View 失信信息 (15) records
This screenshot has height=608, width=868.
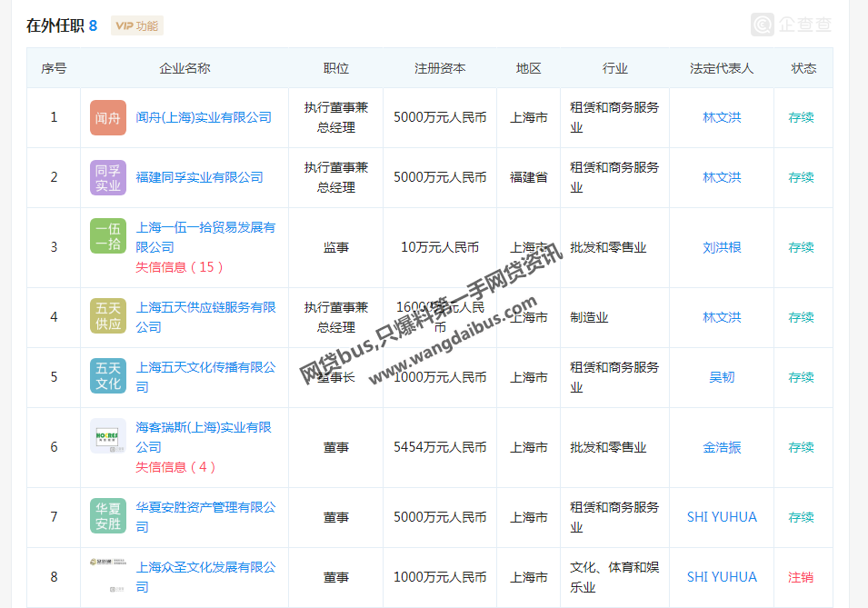(179, 267)
